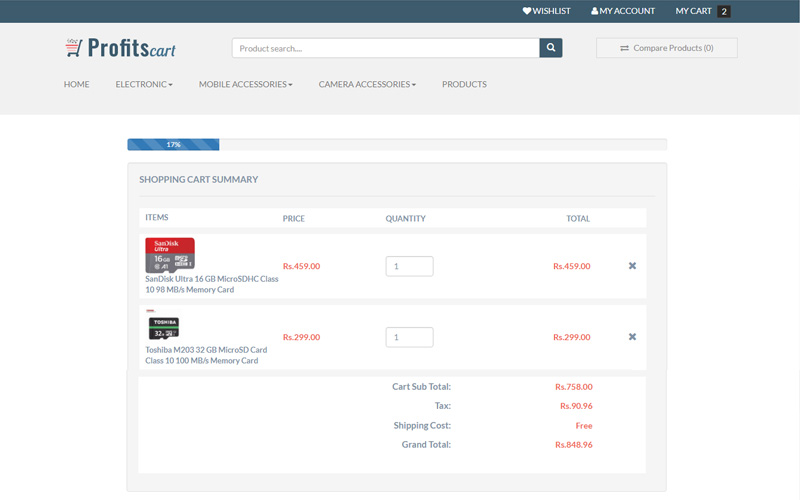This screenshot has width=800, height=500.
Task: Click the Profitscart logo
Action: (x=120, y=47)
